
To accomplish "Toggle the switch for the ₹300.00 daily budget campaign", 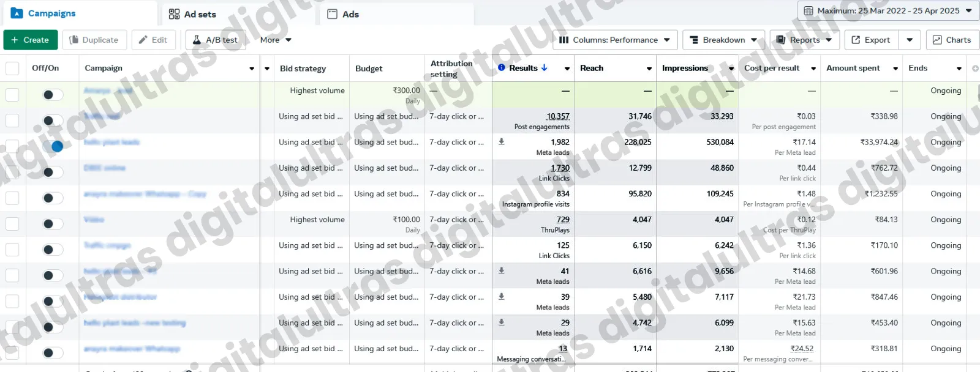I will point(53,95).
